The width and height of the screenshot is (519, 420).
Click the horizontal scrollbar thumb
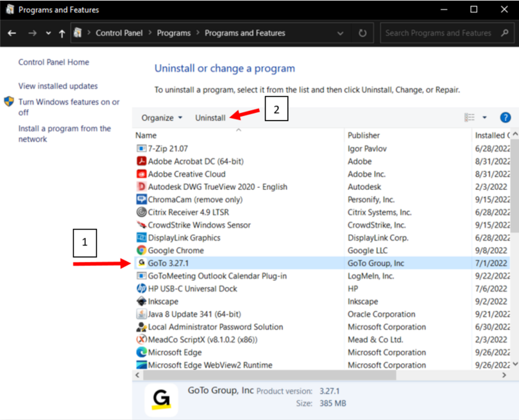[x=269, y=375]
